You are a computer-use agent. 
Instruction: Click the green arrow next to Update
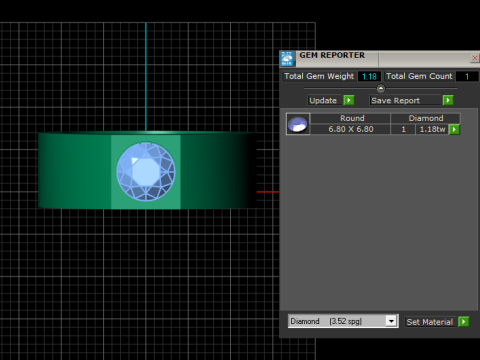[349, 100]
